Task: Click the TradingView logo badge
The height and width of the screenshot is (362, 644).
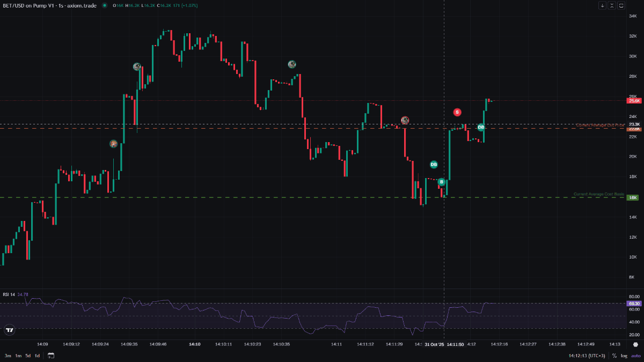Action: [x=9, y=330]
